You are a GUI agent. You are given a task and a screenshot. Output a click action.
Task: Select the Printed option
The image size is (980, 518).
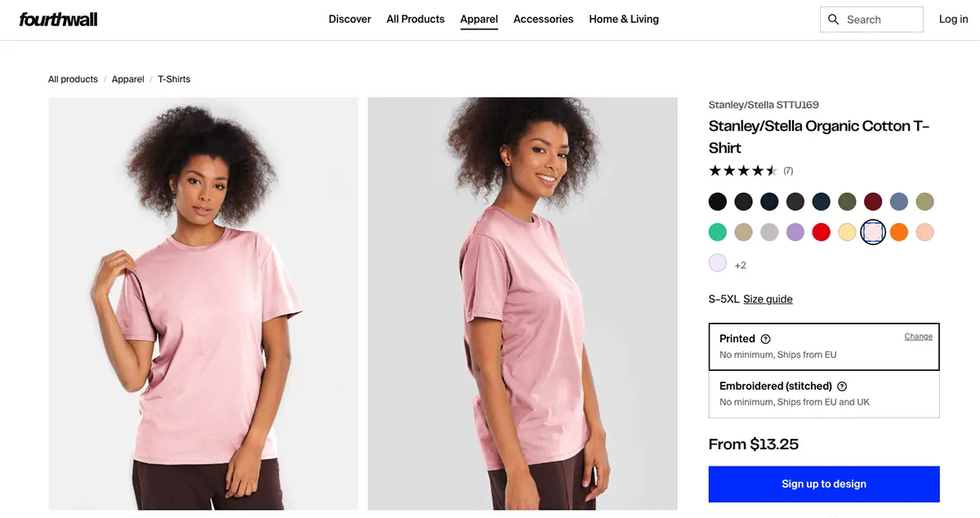(823, 346)
